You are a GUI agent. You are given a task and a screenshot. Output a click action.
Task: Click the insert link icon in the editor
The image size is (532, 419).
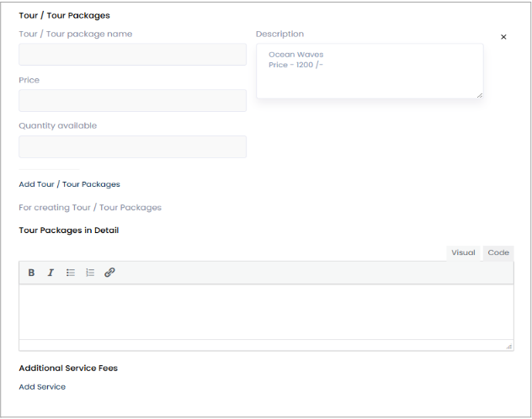click(x=109, y=273)
